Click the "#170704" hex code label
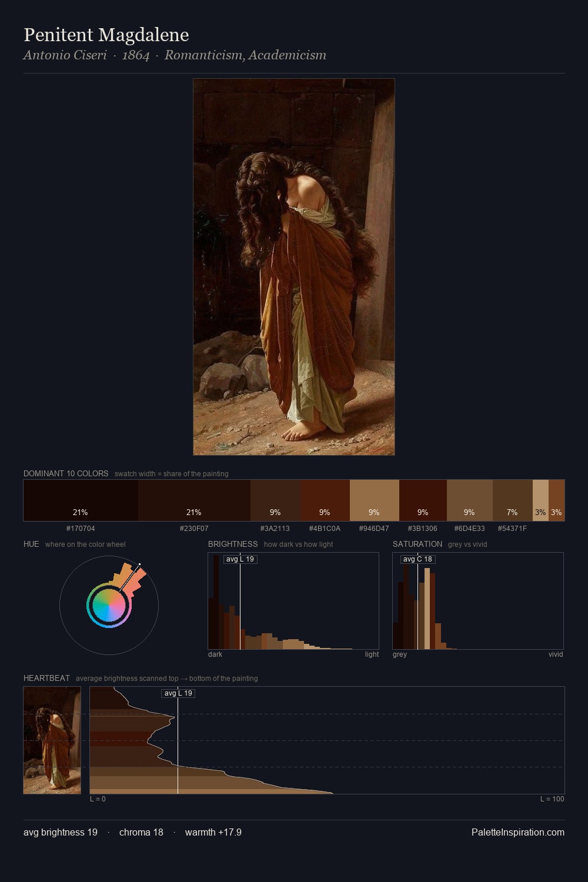The height and width of the screenshot is (882, 588). pos(81,528)
